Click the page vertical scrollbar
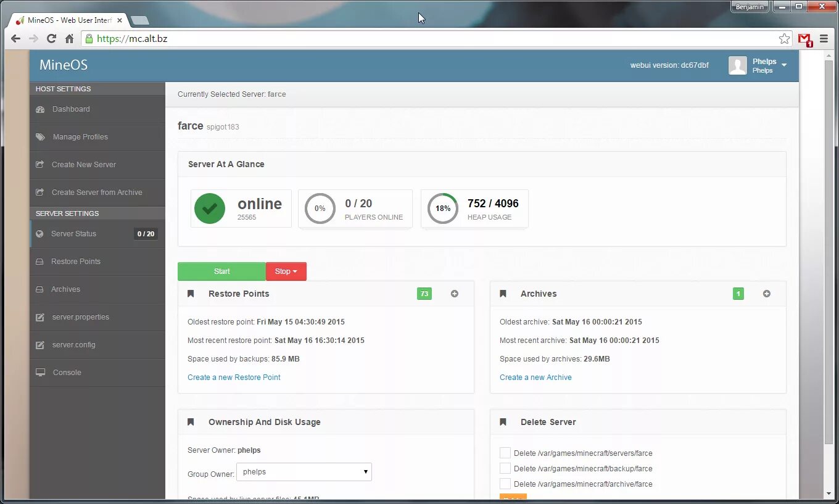 829,252
